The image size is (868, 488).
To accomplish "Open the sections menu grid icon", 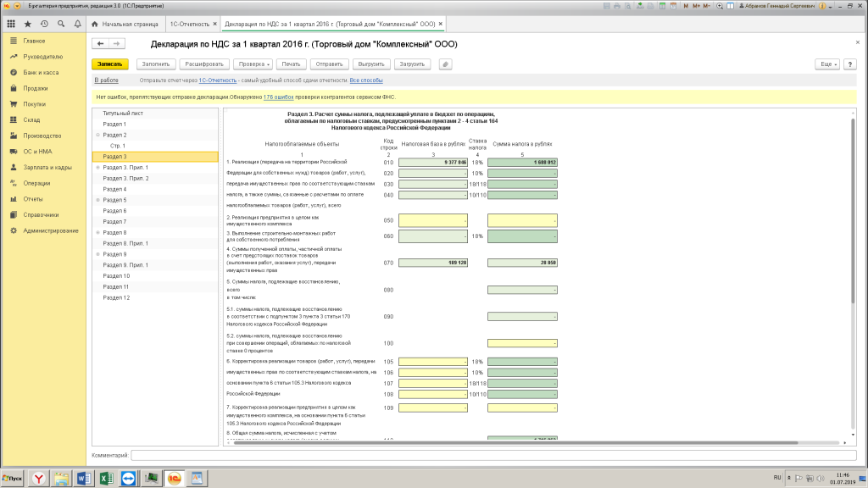I will [x=11, y=24].
